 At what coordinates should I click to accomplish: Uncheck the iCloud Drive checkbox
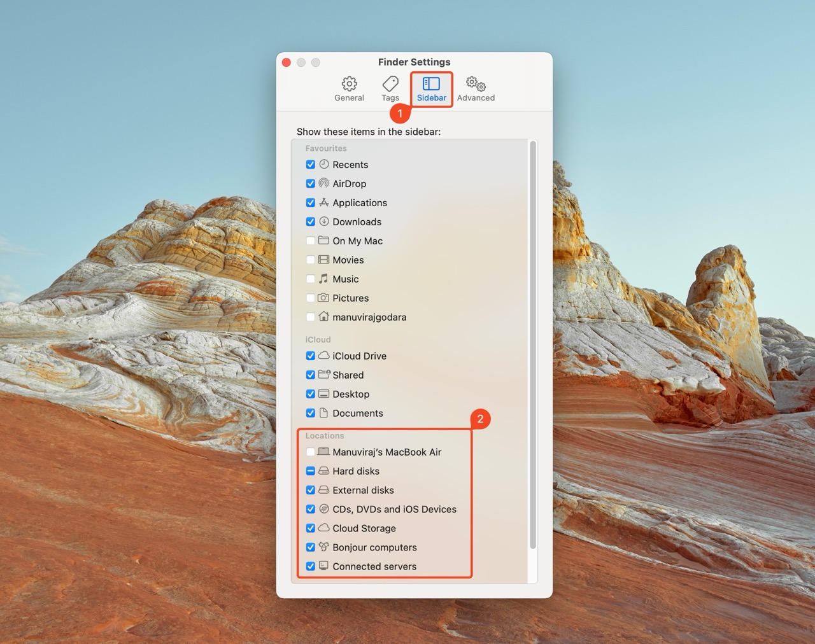(311, 356)
